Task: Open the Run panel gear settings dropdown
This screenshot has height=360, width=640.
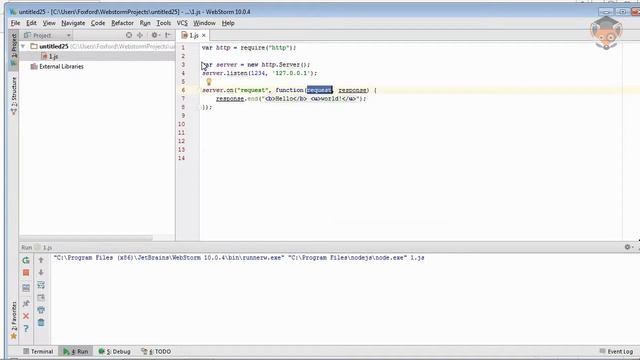Action: (629, 247)
